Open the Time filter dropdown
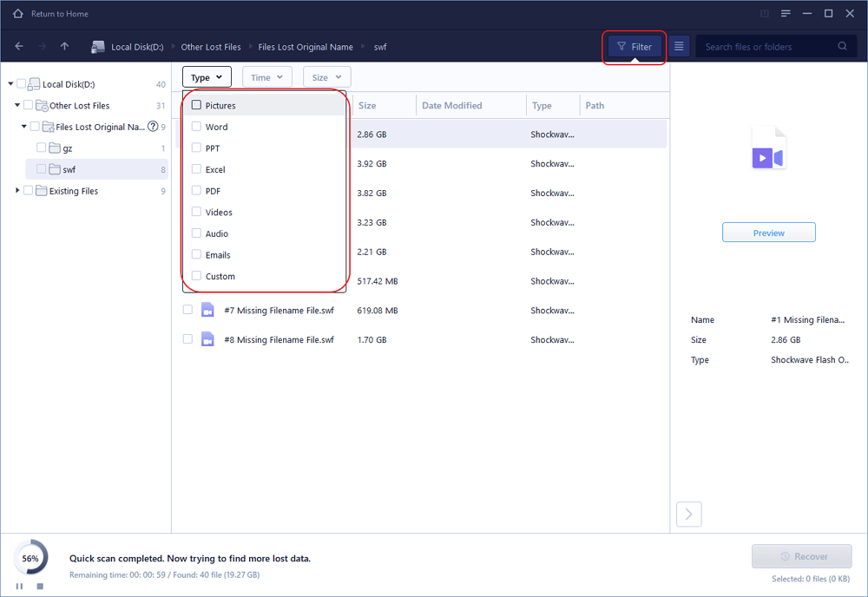This screenshot has width=868, height=597. coord(266,77)
